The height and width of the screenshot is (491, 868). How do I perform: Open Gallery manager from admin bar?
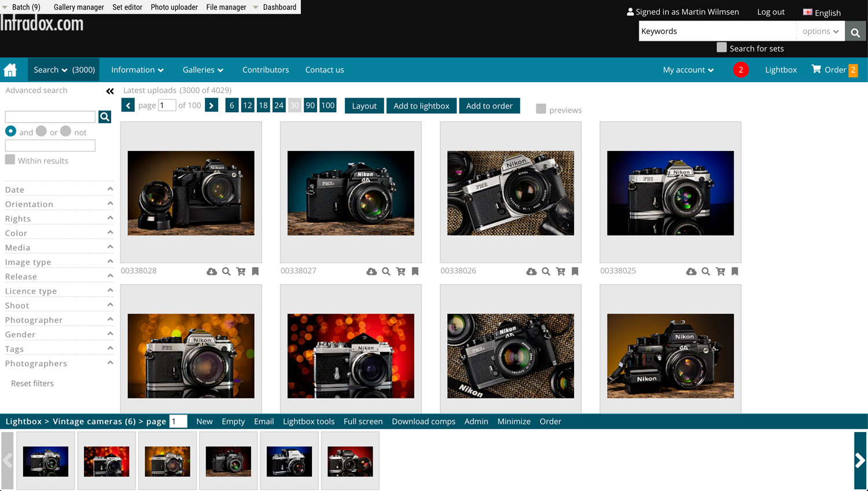click(79, 7)
